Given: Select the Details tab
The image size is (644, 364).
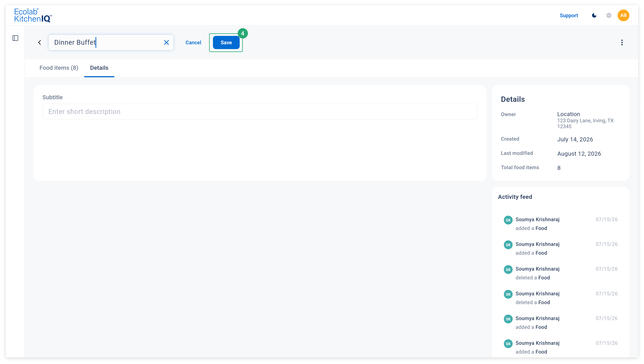Looking at the screenshot, I should 99,68.
